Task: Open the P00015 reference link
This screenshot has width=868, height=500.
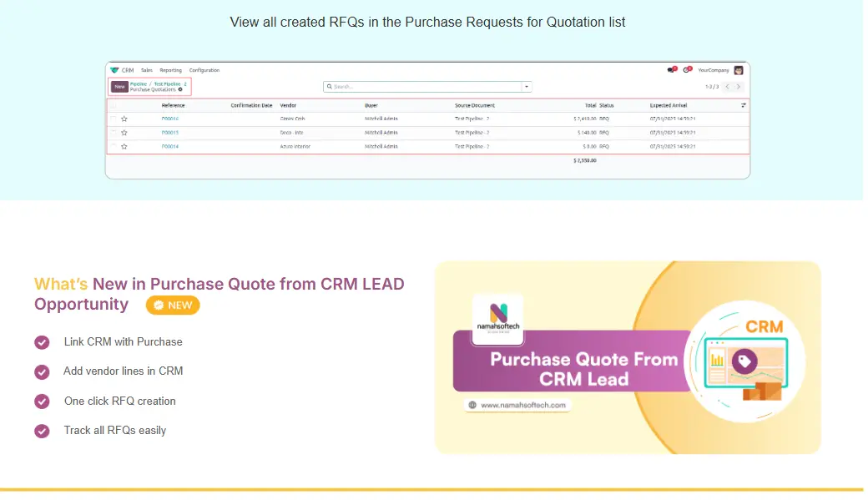Action: pyautogui.click(x=170, y=133)
